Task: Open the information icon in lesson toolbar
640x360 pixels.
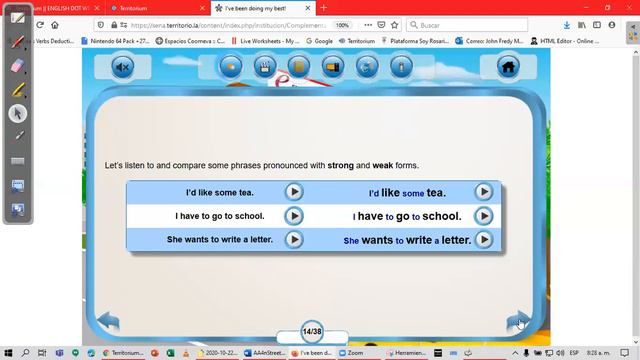Action: pos(401,67)
